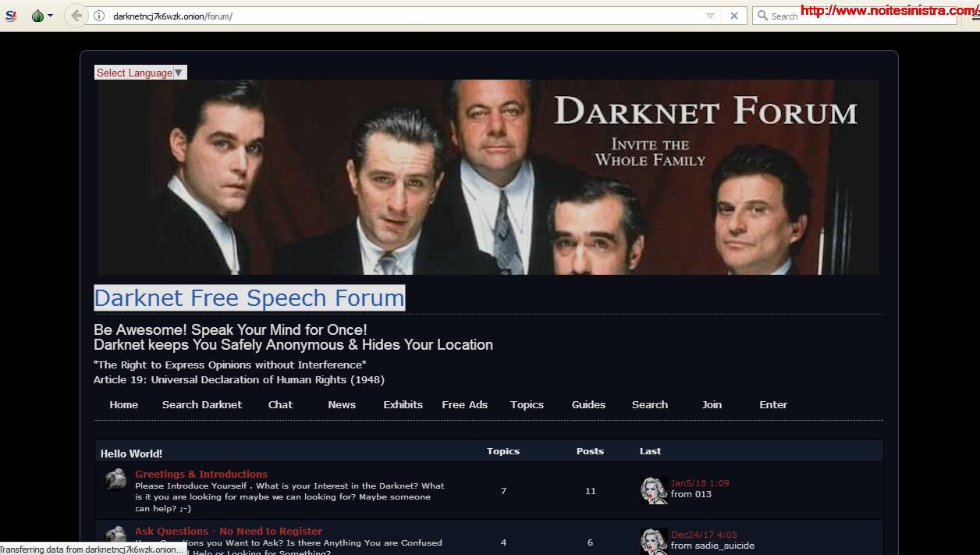Focus the address bar with onion URL

(x=406, y=16)
